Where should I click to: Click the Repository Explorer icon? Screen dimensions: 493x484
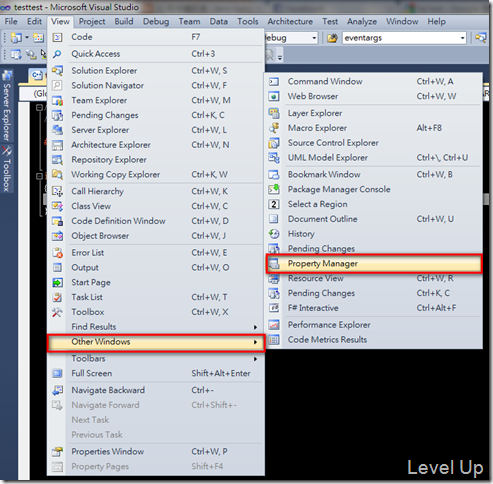57,160
